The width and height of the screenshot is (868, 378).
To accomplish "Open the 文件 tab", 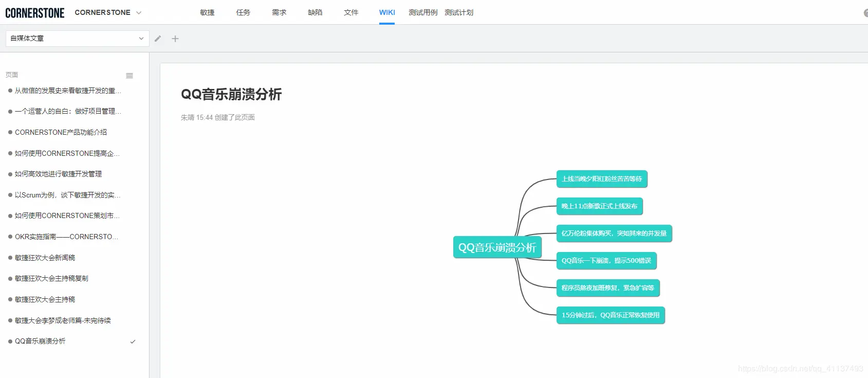I will [x=352, y=12].
